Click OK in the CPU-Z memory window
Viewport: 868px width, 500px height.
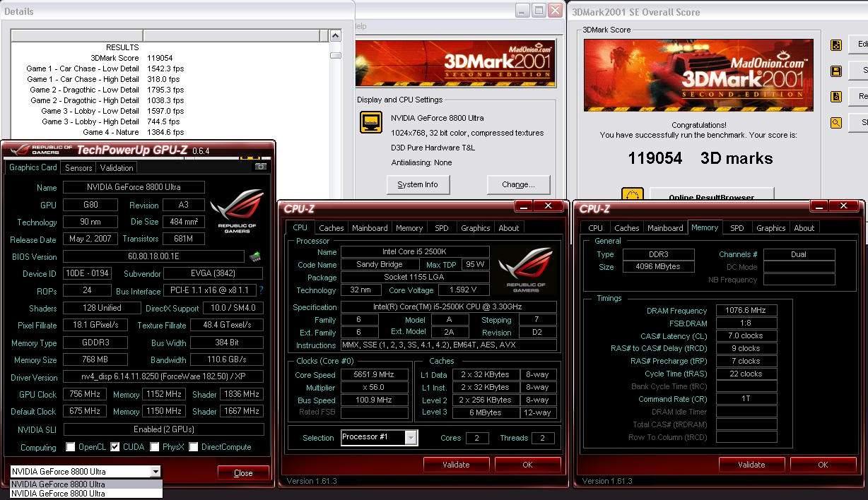(823, 465)
